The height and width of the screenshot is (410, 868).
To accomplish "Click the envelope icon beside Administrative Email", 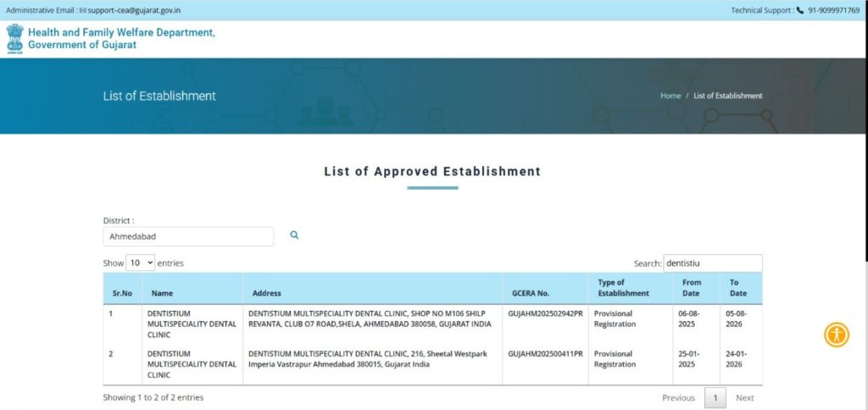I will pos(83,10).
